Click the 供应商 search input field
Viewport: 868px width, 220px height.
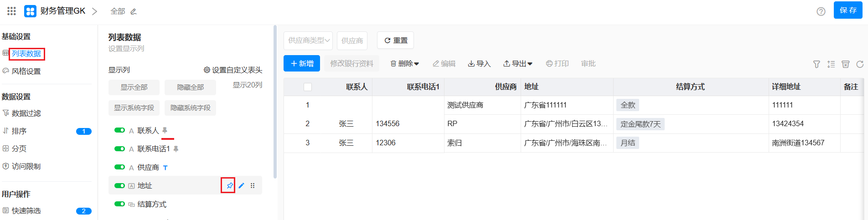352,41
